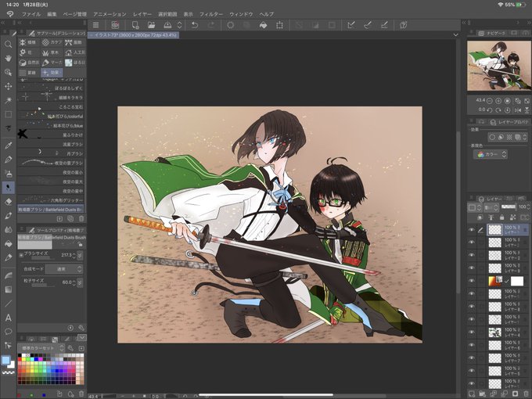Image resolution: width=532 pixels, height=399 pixels.
Task: Select the Balloon speech bubble tool
Action: coord(8,332)
